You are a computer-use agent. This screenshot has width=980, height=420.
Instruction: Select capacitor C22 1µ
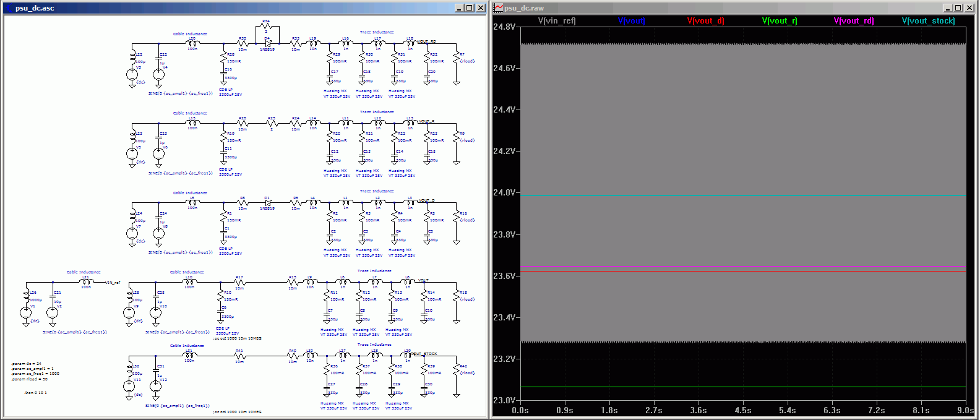click(158, 59)
